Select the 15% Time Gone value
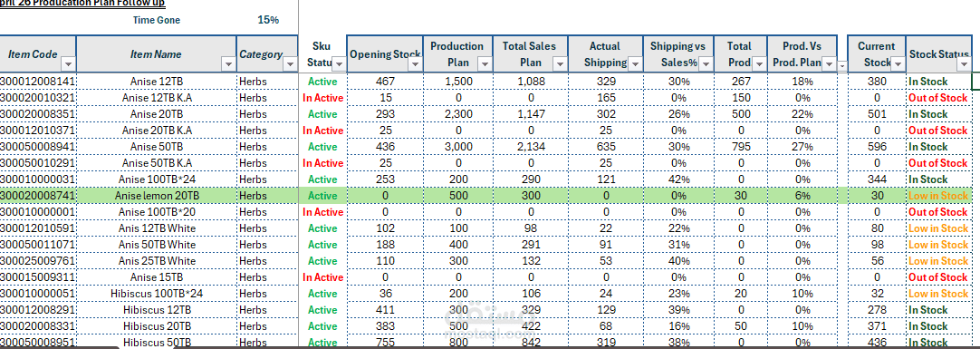Screen dimensions: 980x349 coord(268,20)
